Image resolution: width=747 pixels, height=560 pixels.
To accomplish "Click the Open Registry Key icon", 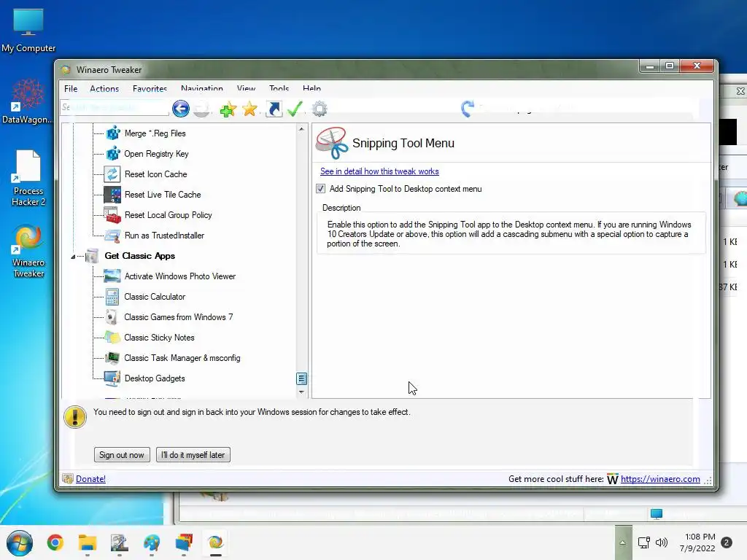I will (113, 154).
